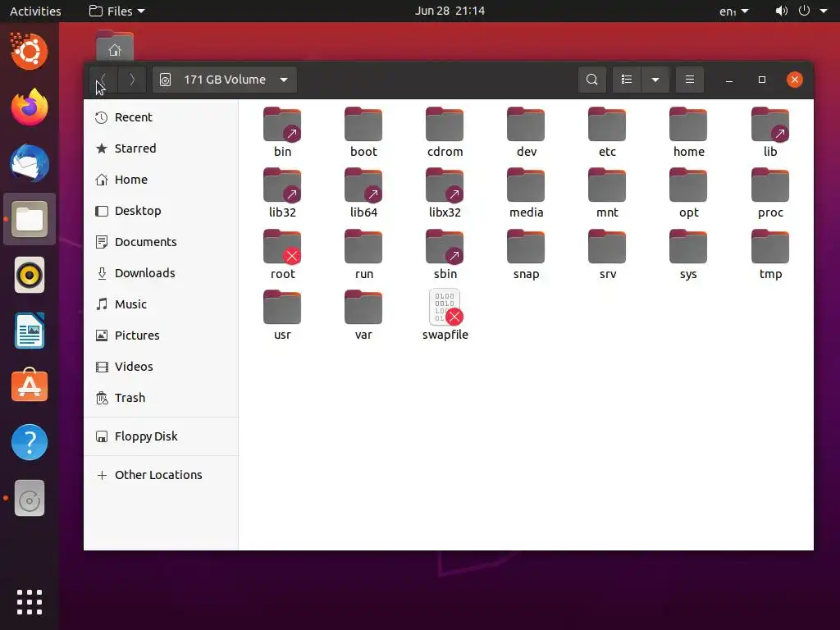840x630 pixels.
Task: Launch Firefox from the dock
Action: click(30, 107)
